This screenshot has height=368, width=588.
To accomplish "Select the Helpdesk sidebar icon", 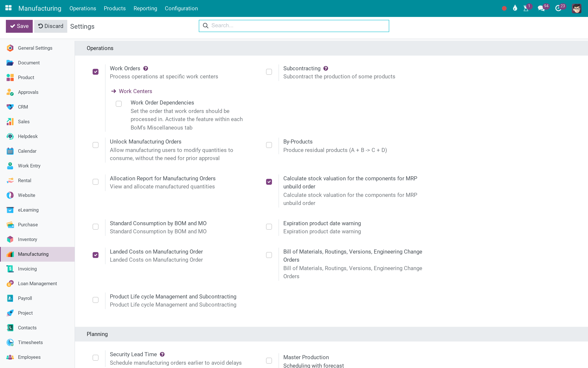I will [10, 136].
